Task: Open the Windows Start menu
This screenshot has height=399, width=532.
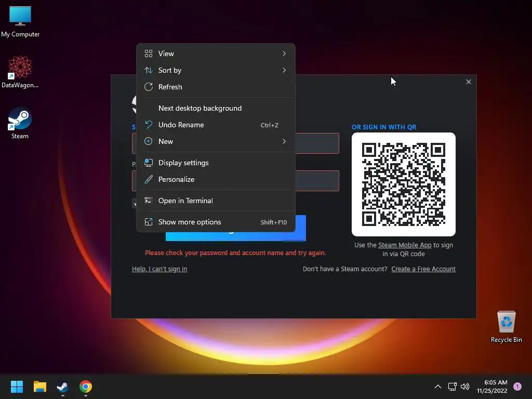Action: pos(17,387)
